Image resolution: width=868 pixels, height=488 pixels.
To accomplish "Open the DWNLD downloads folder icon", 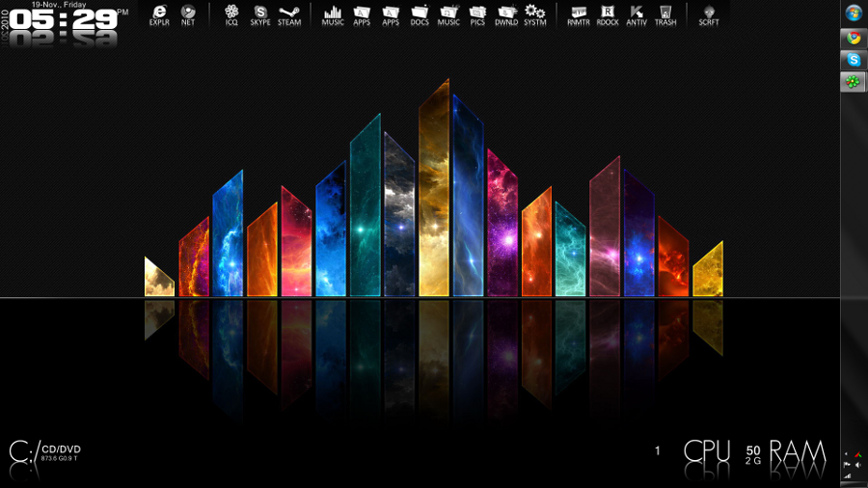I will pyautogui.click(x=506, y=14).
